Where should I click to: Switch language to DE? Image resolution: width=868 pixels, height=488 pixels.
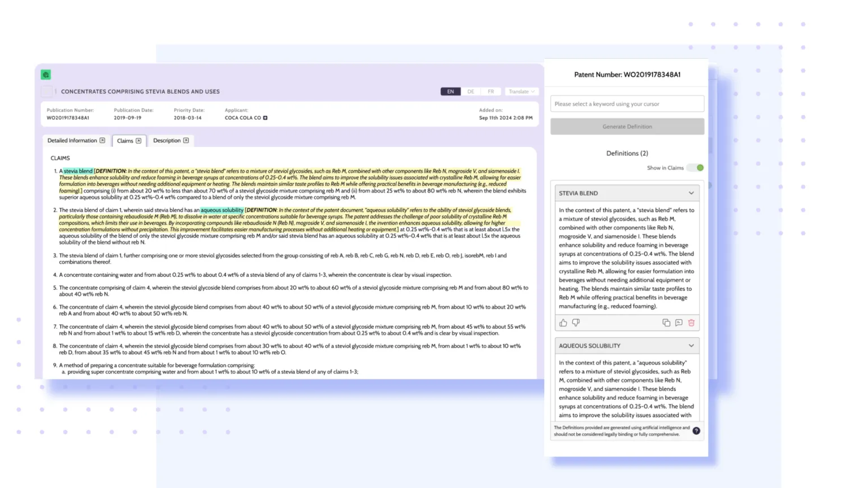click(471, 91)
